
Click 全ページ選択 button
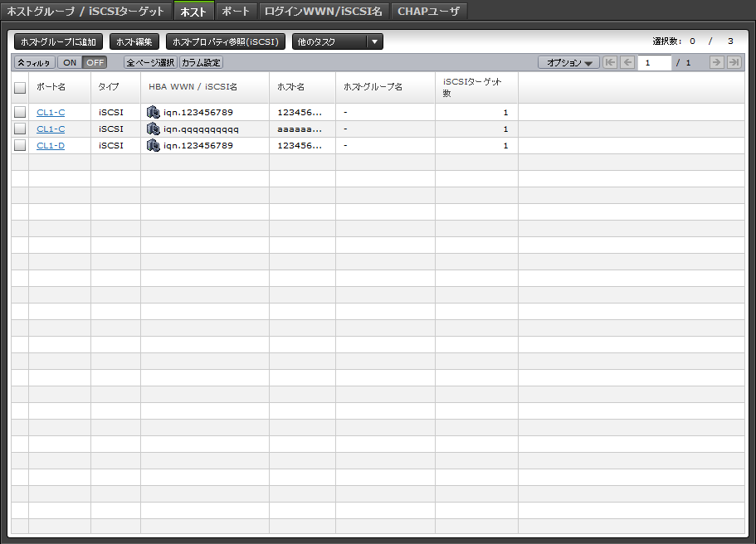tap(150, 63)
